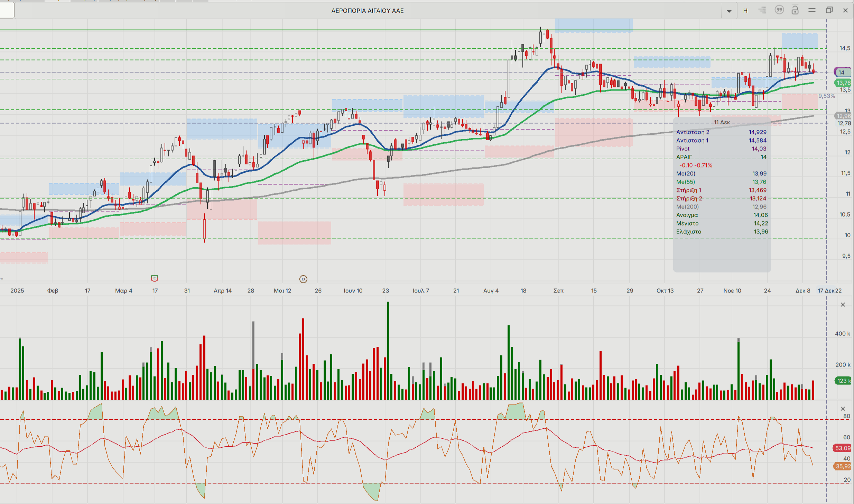854x504 pixels.
Task: Click the ΑΕΡΟΠΟΡΙΑ ΑΙΓΑΙΟΥ ΑΑΕ title text
Action: click(367, 11)
